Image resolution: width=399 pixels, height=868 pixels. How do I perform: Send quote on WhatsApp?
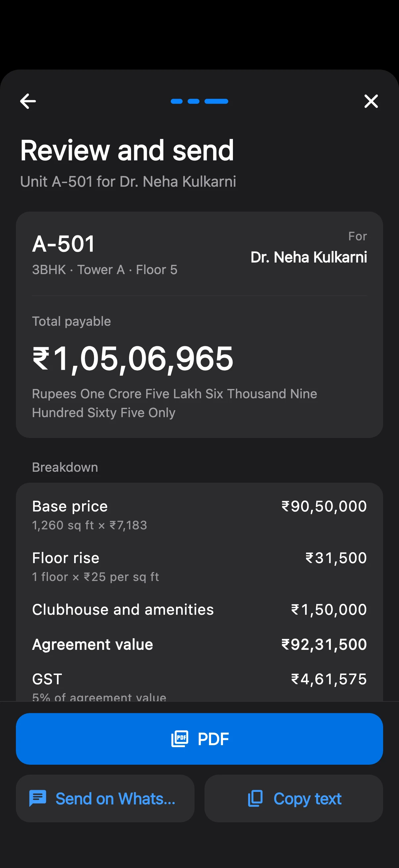[105, 798]
